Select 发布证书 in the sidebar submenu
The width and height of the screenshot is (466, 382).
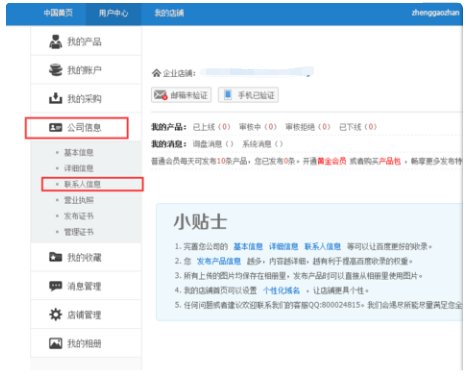pyautogui.click(x=79, y=216)
